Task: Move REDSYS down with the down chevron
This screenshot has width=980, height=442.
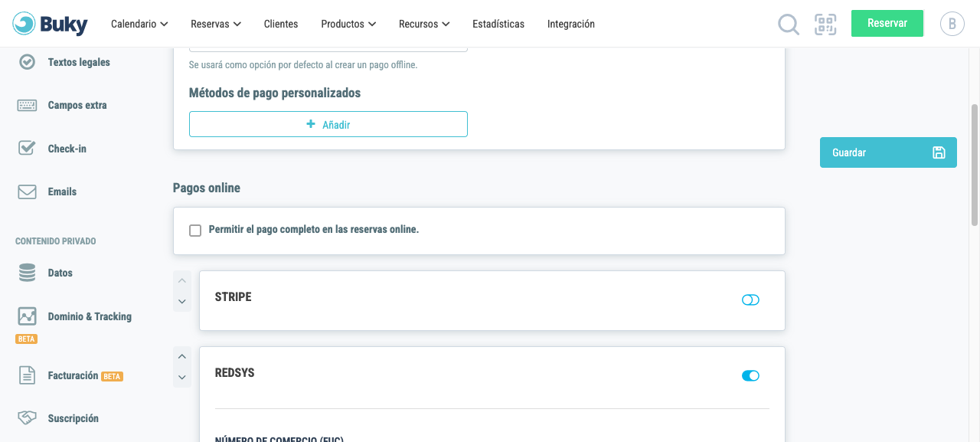Action: pos(182,377)
